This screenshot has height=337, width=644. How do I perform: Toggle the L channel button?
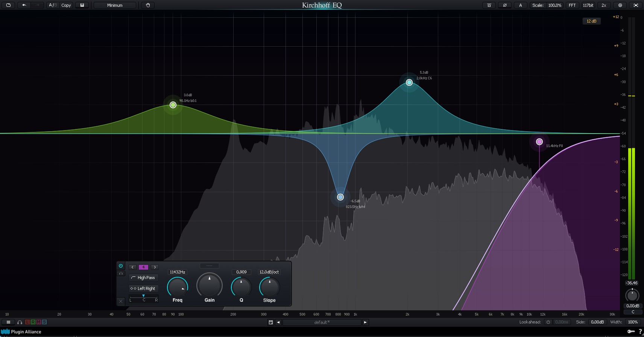pos(27,322)
